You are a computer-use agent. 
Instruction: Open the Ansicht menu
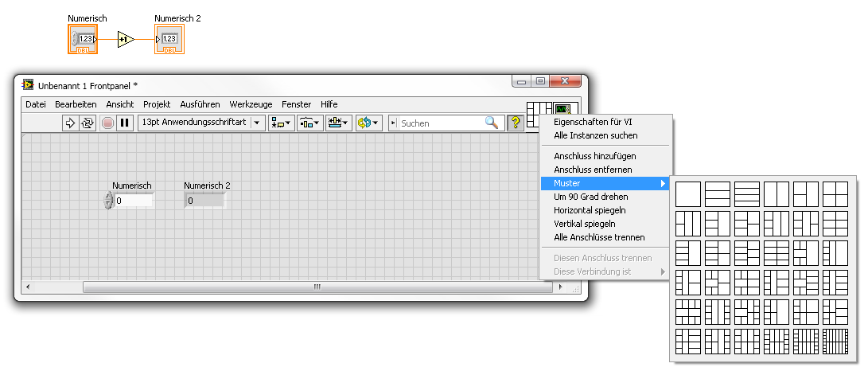(x=120, y=104)
